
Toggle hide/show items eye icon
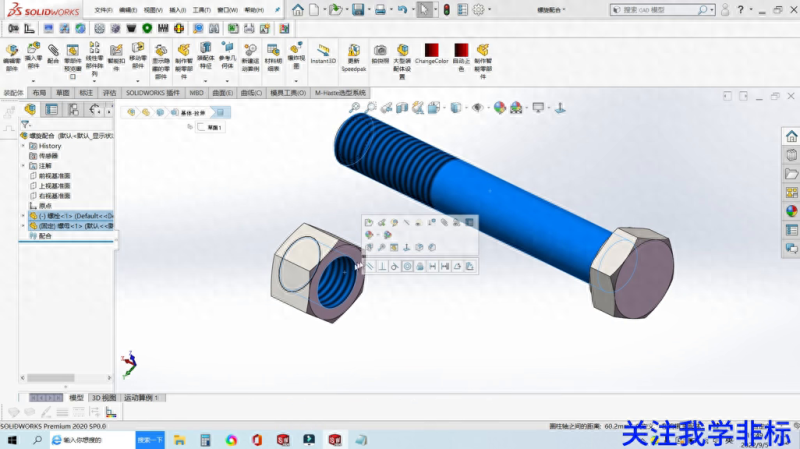click(x=477, y=107)
